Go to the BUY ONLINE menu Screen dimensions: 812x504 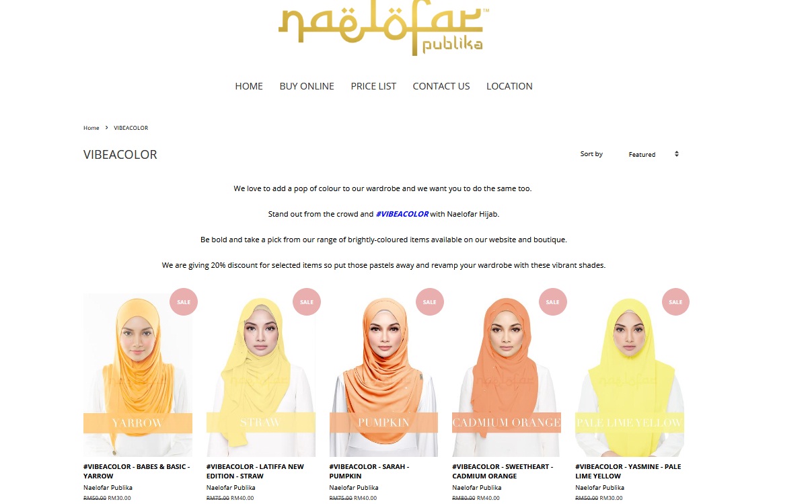(307, 86)
